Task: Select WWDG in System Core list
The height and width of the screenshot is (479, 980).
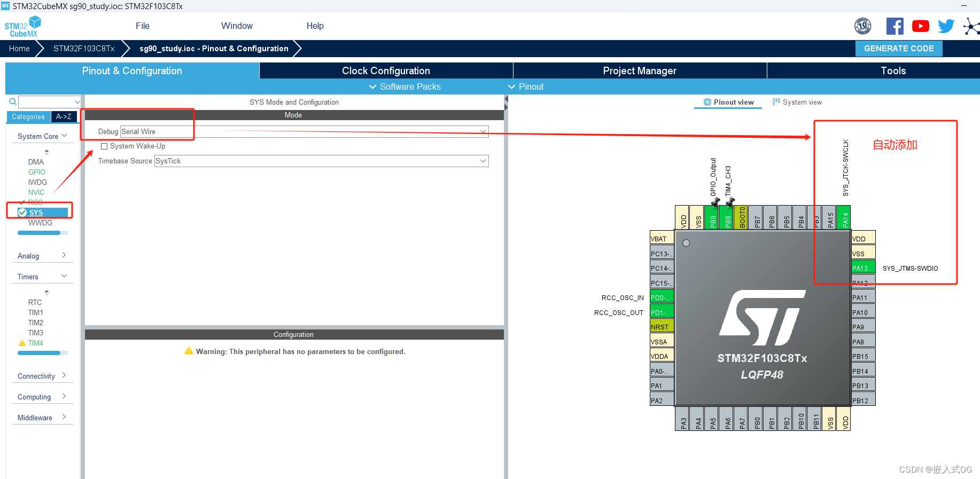Action: tap(40, 223)
